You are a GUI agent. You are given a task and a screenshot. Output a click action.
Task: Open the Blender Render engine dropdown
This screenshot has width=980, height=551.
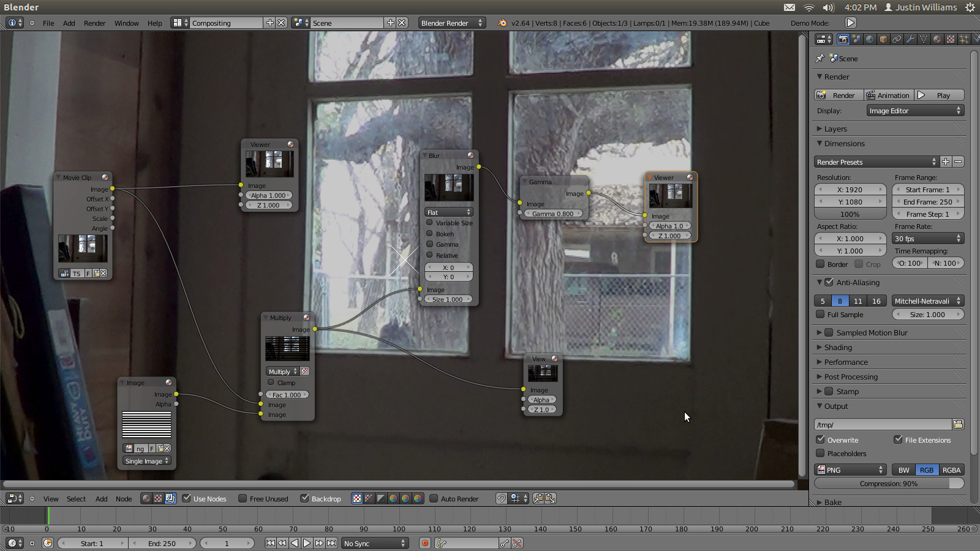(x=451, y=23)
